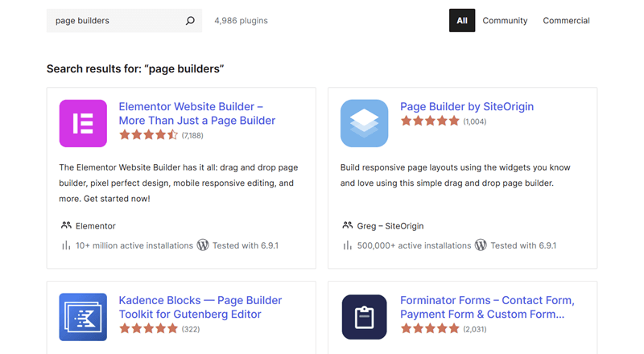This screenshot has height=354, width=644.
Task: Click '10+ million active installations' text
Action: click(134, 245)
